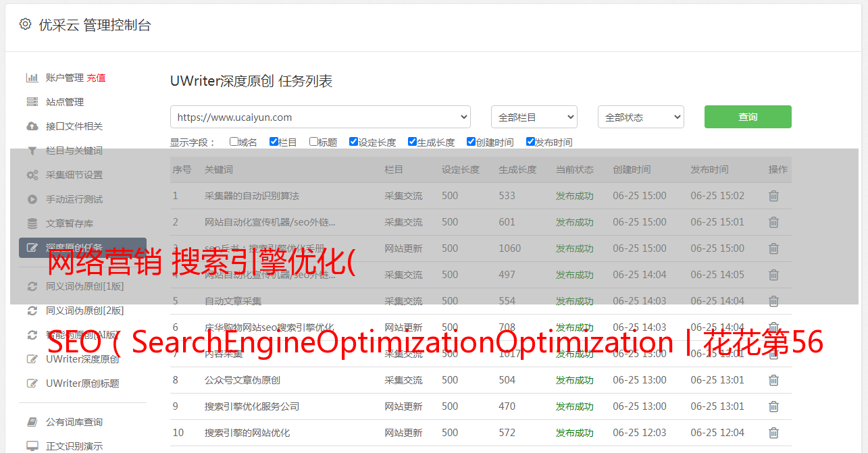Click the 手动运行测试 play icon
Image resolution: width=868 pixels, height=453 pixels.
click(x=32, y=199)
